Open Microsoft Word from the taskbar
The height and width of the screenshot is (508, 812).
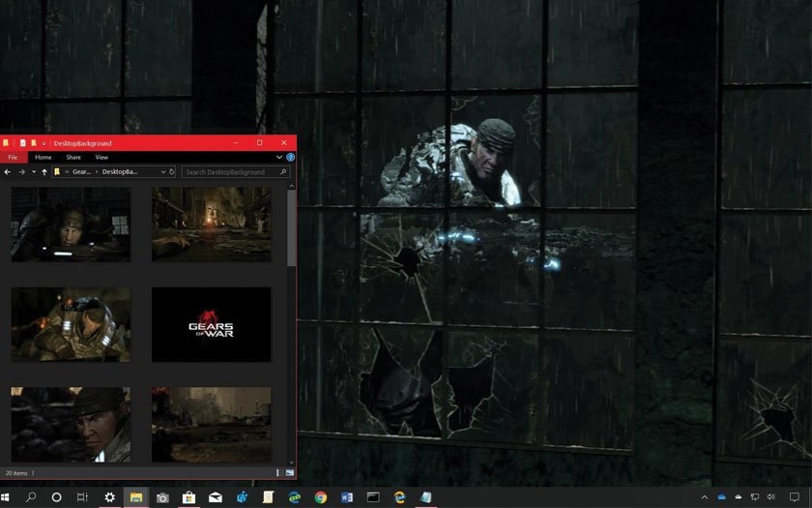point(346,497)
